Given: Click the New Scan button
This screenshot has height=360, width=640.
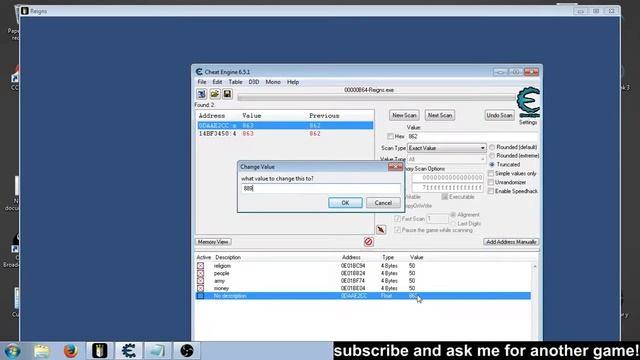Looking at the screenshot, I should click(x=404, y=115).
